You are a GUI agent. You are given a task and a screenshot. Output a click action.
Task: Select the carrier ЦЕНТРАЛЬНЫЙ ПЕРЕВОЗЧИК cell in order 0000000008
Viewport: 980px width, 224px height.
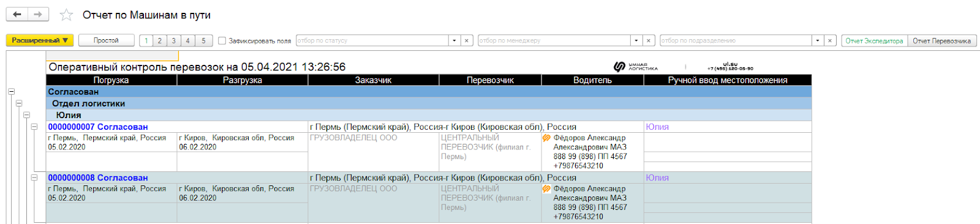(x=491, y=203)
